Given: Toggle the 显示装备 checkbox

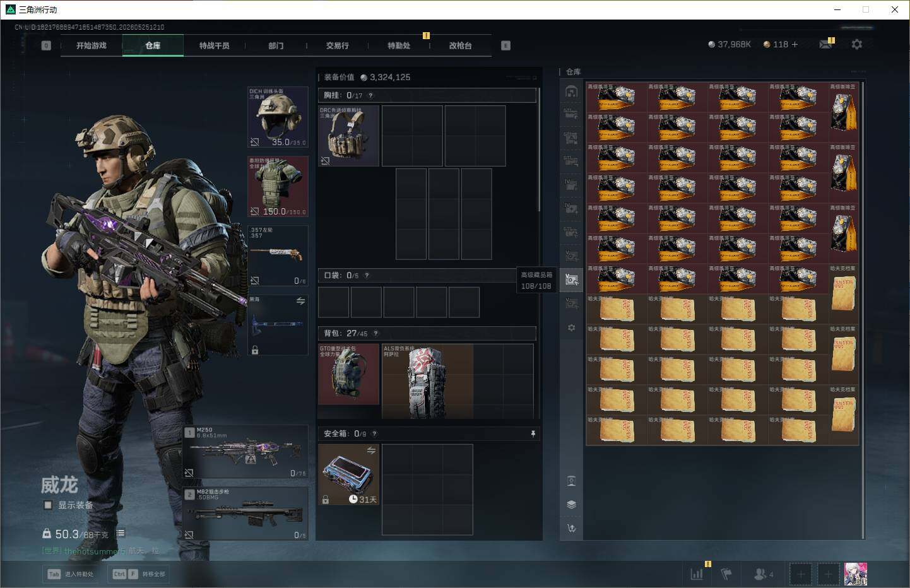Looking at the screenshot, I should point(47,505).
